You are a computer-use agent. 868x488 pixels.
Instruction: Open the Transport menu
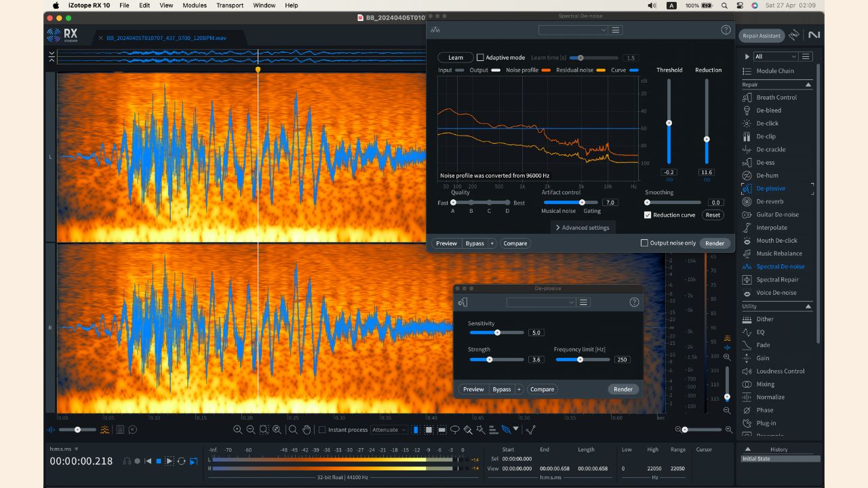[x=230, y=5]
